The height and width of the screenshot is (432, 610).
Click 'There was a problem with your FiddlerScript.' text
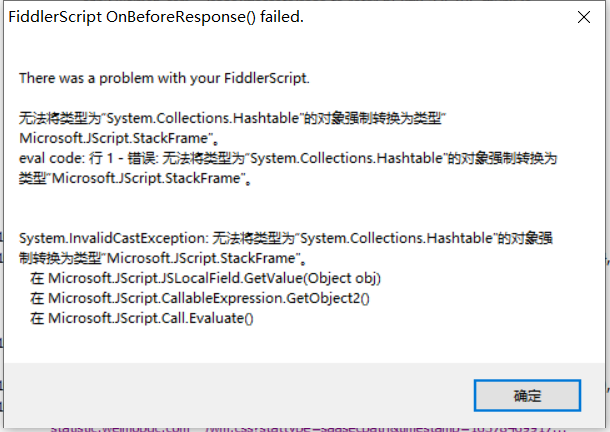[x=165, y=77]
